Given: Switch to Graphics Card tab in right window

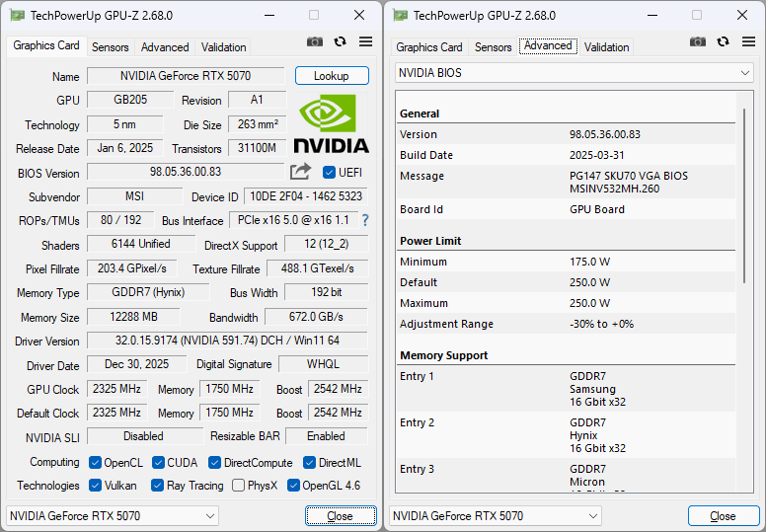Looking at the screenshot, I should (x=429, y=47).
